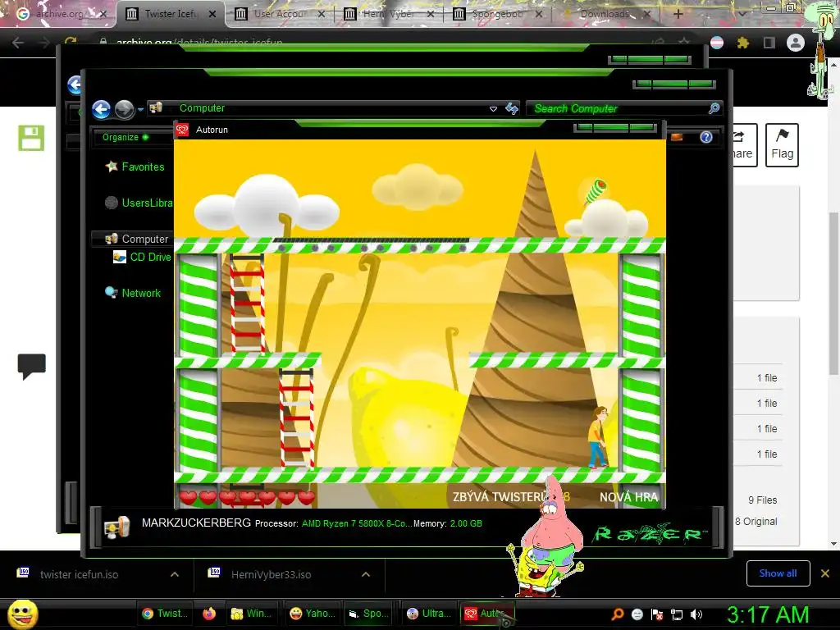Screen dimensions: 840x630
Task: Click the Action Center flag tray icon
Action: pyautogui.click(x=657, y=614)
